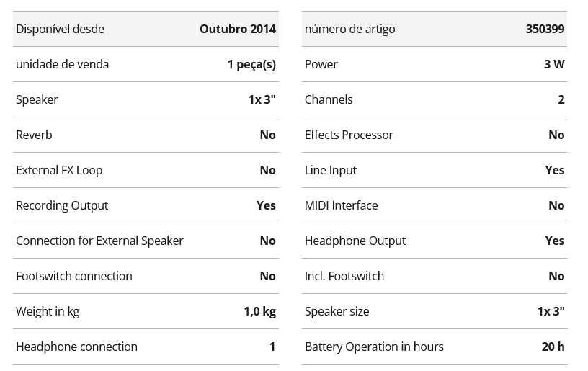Select the 'MIDI Interface' label
The width and height of the screenshot is (588, 371).
coord(341,205)
